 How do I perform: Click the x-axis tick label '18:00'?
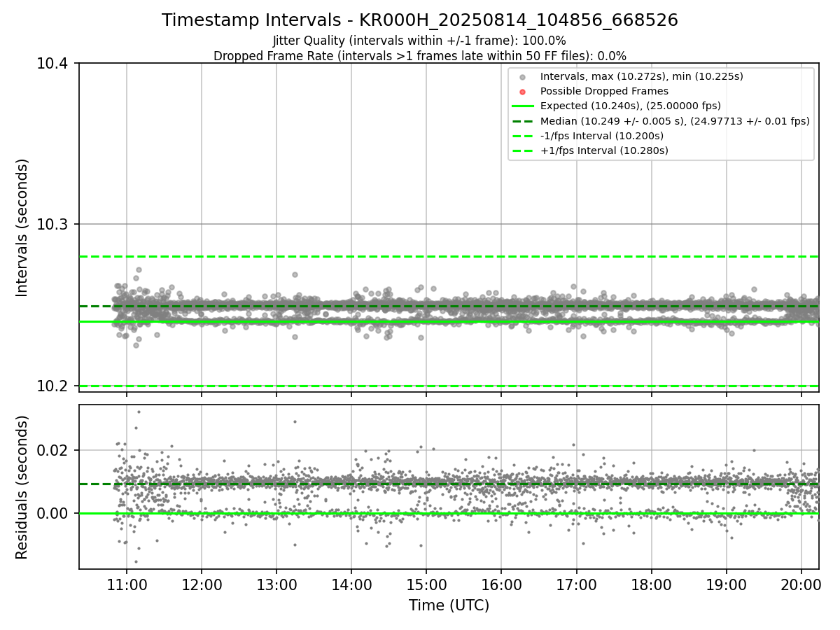coord(651,584)
